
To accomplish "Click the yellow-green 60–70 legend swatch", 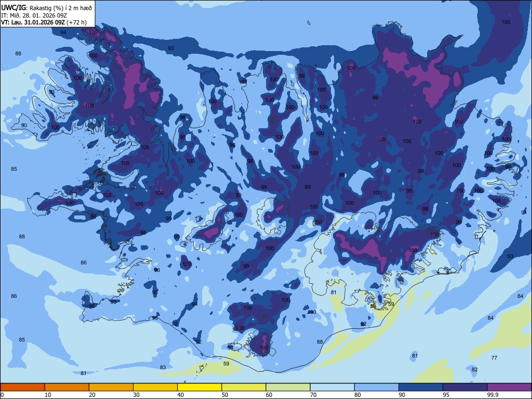I will [288, 387].
